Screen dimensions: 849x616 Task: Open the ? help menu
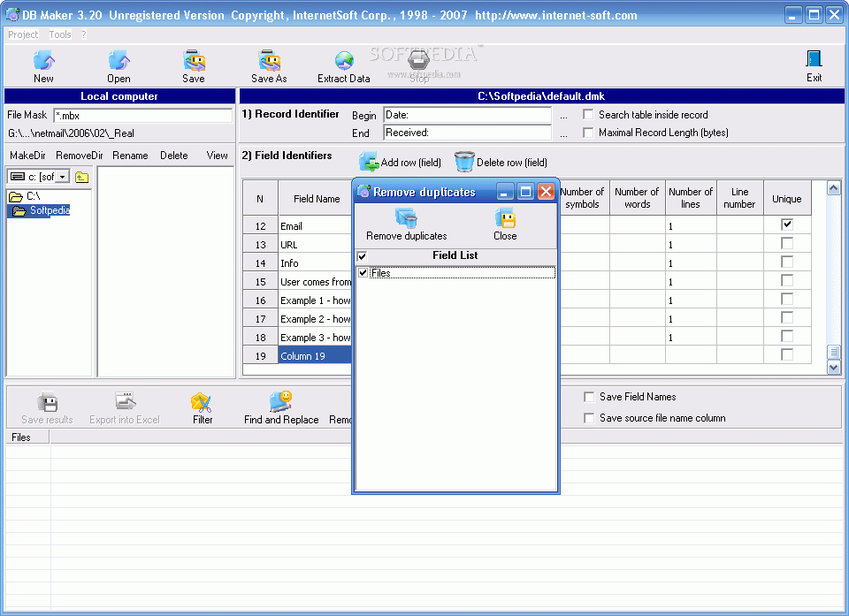click(x=84, y=34)
